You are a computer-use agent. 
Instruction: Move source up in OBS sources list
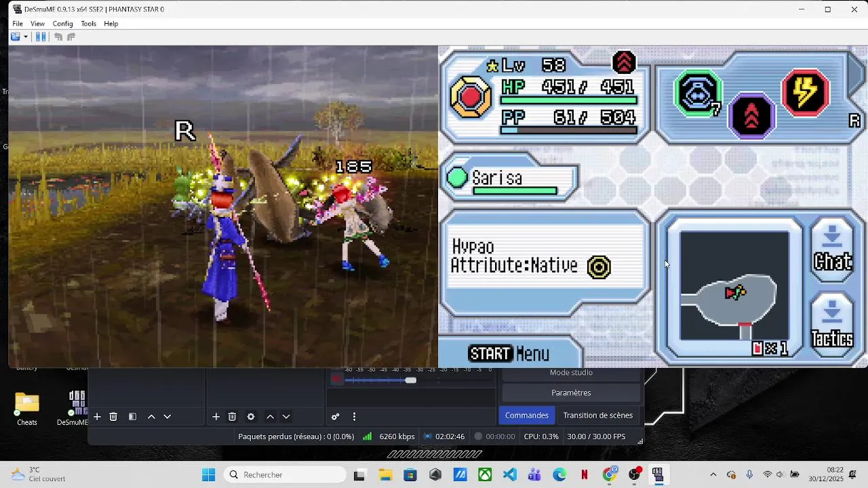pyautogui.click(x=270, y=417)
